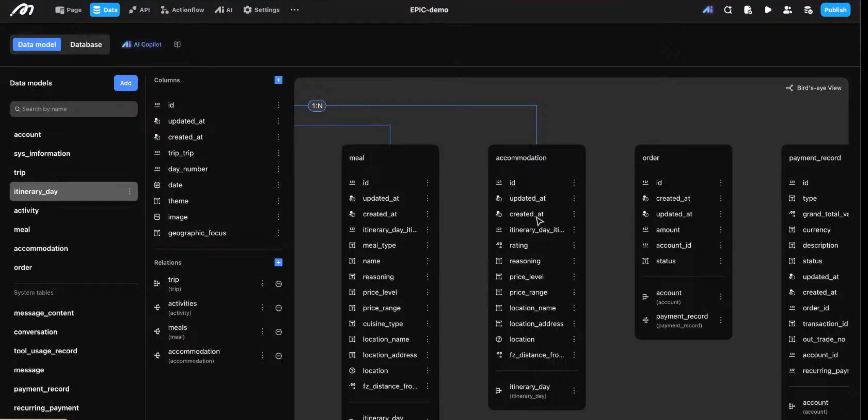The width and height of the screenshot is (868, 420).
Task: Open the Actionflow menu in the top bar
Action: coord(182,10)
